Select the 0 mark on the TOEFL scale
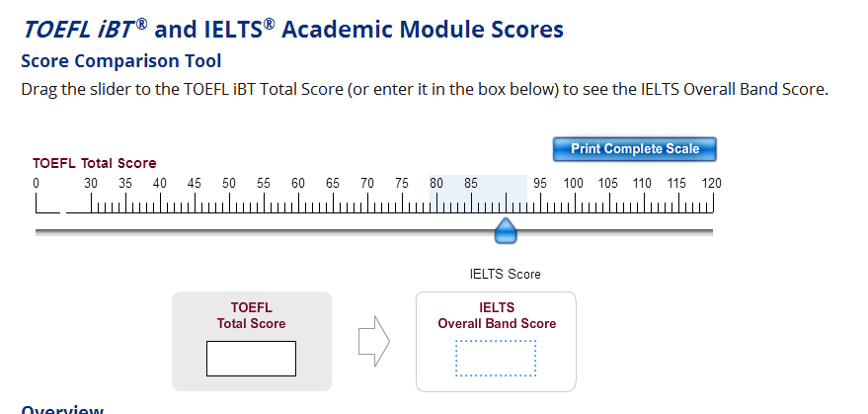 tap(36, 184)
